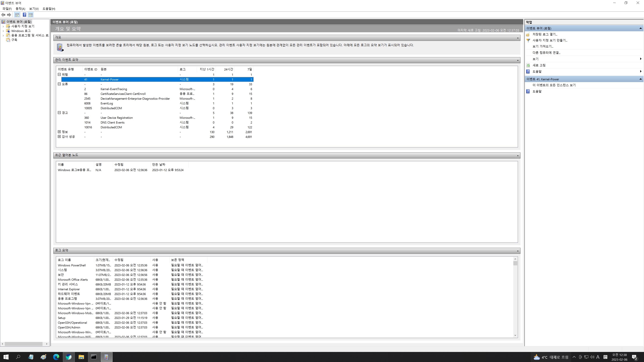644x362 pixels.
Task: Click the log summary scroll down arrow
Action: (x=515, y=336)
